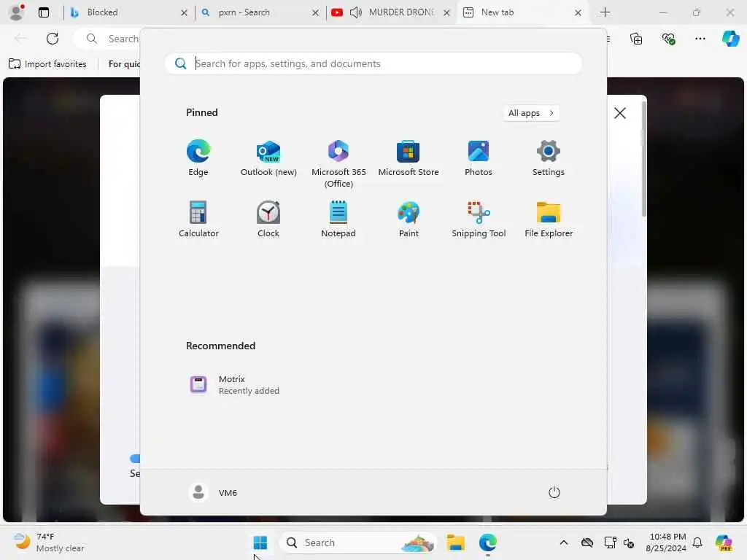Open Copilot sidebar in Edge

(x=730, y=39)
